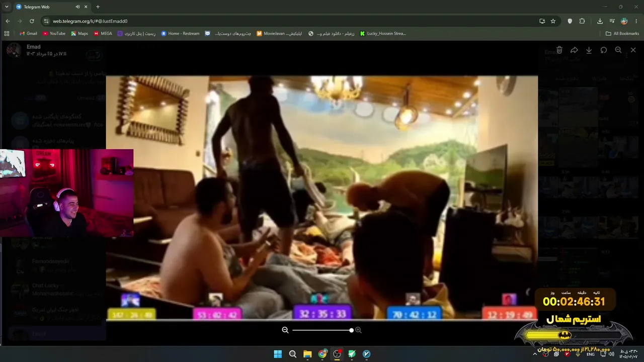Image resolution: width=644 pixels, height=362 pixels.
Task: Open the Chrome apps grid shortcut
Action: (x=7, y=34)
